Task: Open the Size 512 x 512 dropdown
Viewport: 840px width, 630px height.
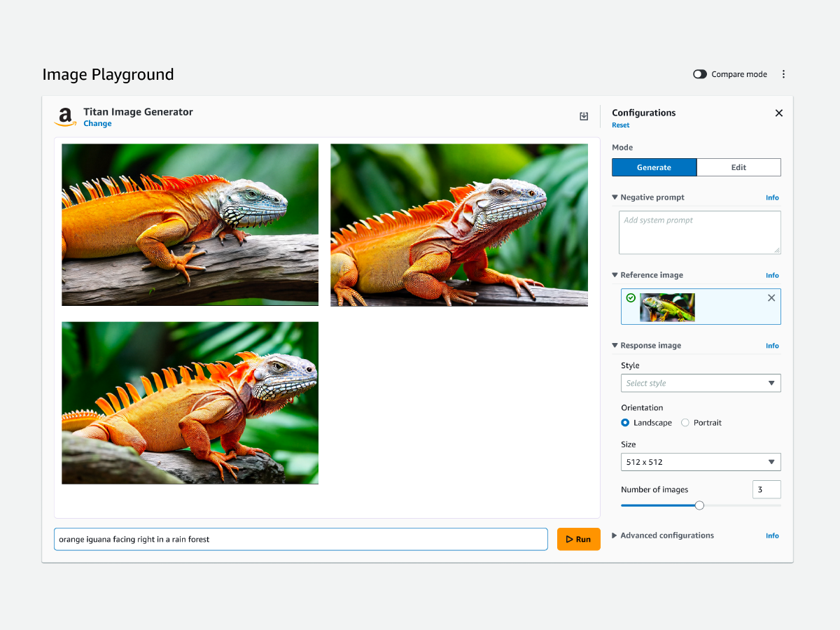Action: [700, 462]
